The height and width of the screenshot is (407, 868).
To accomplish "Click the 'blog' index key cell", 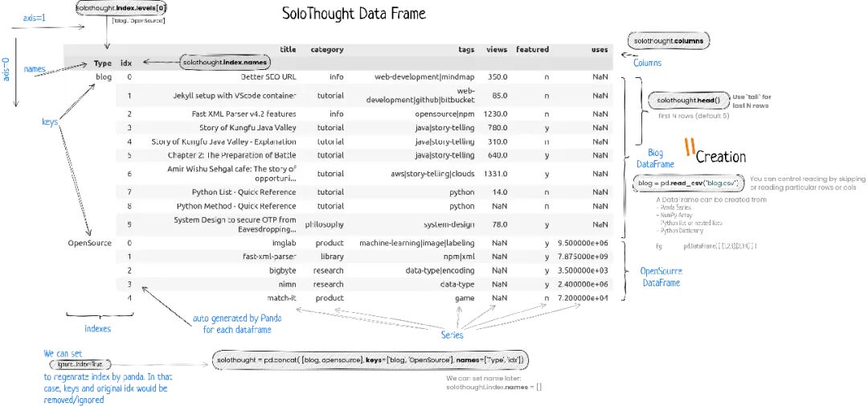I will (104, 77).
